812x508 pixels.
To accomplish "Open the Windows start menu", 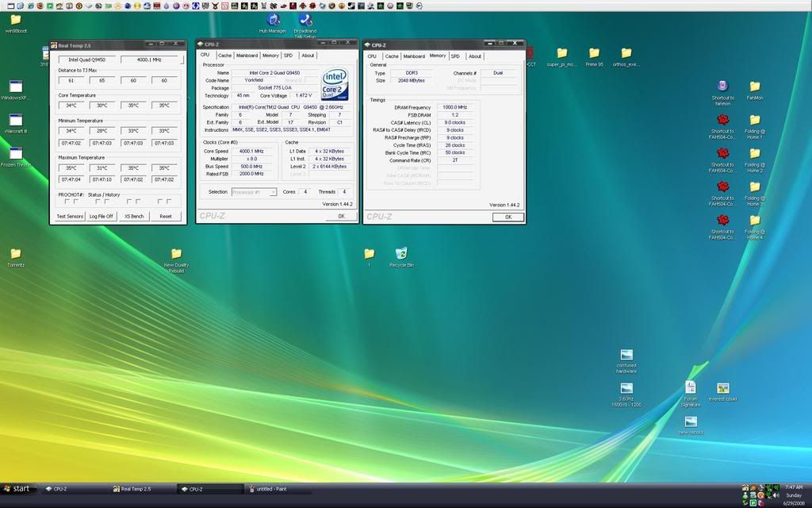I will [18, 489].
